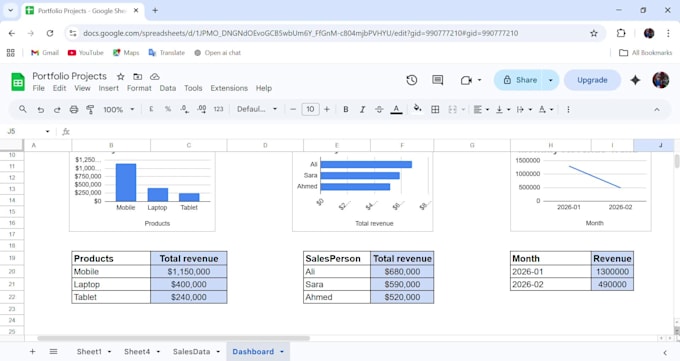680x361 pixels.
Task: Start a Meet call with camera icon
Action: [x=466, y=80]
